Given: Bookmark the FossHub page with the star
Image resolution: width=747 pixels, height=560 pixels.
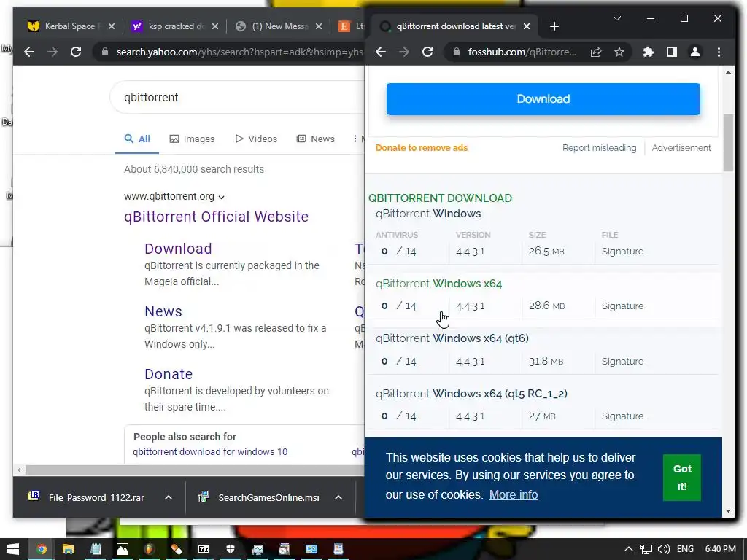Looking at the screenshot, I should pos(619,52).
